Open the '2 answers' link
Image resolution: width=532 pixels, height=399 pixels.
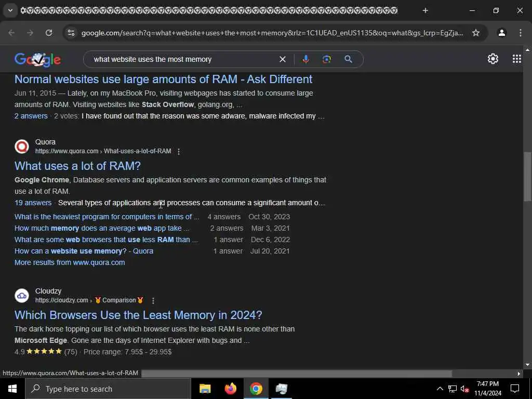click(31, 116)
